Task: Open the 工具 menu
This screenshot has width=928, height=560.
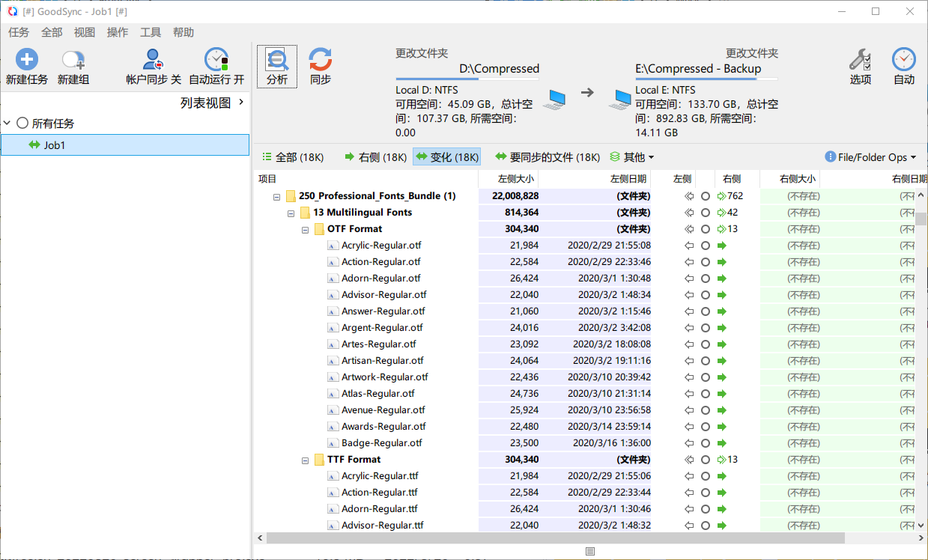Action: (151, 32)
